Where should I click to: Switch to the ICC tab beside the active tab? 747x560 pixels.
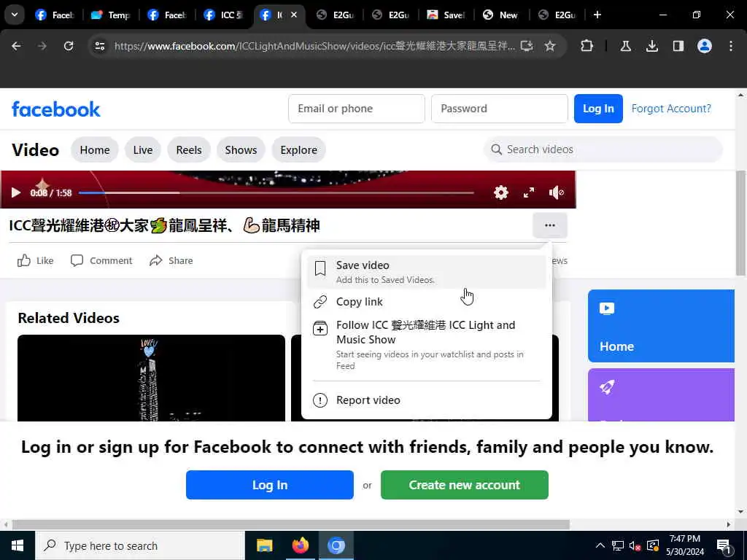click(223, 15)
